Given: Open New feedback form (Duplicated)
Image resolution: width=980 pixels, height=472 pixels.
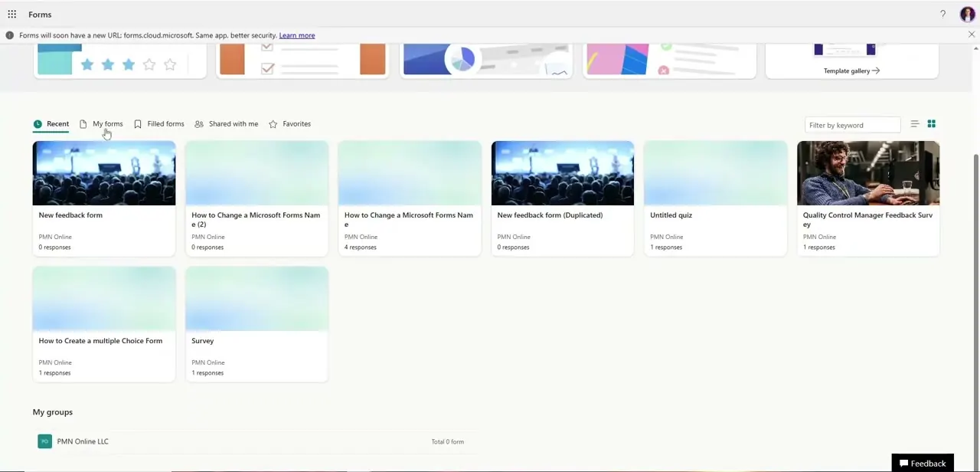Looking at the screenshot, I should [563, 198].
